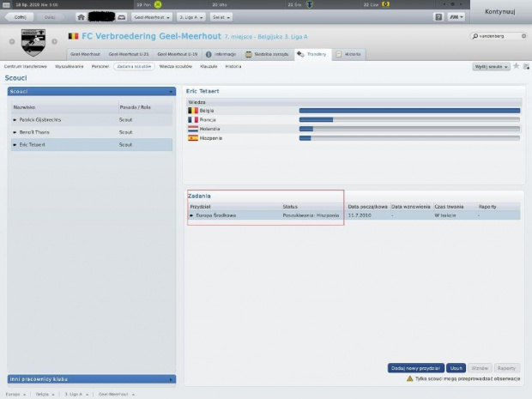Image resolution: width=532 pixels, height=399 pixels.
Task: Click green fixture badge on Monday
Action: (158, 4)
